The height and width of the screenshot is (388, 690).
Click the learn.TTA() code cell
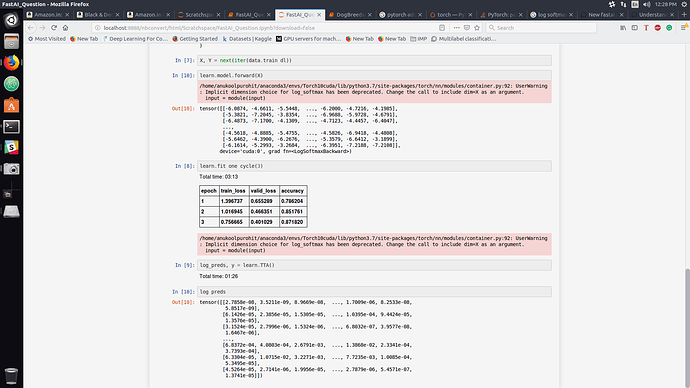[x=374, y=265]
